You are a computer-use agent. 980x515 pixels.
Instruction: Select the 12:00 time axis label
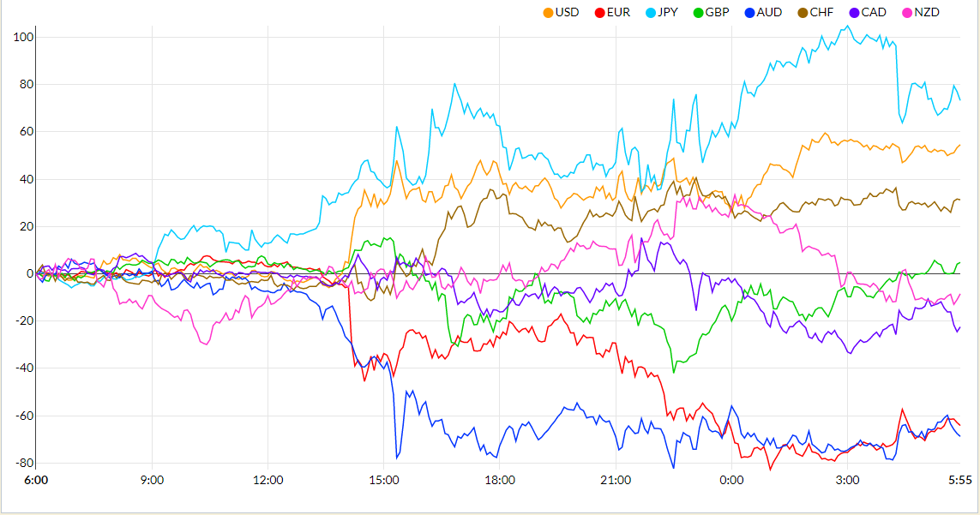(x=268, y=481)
